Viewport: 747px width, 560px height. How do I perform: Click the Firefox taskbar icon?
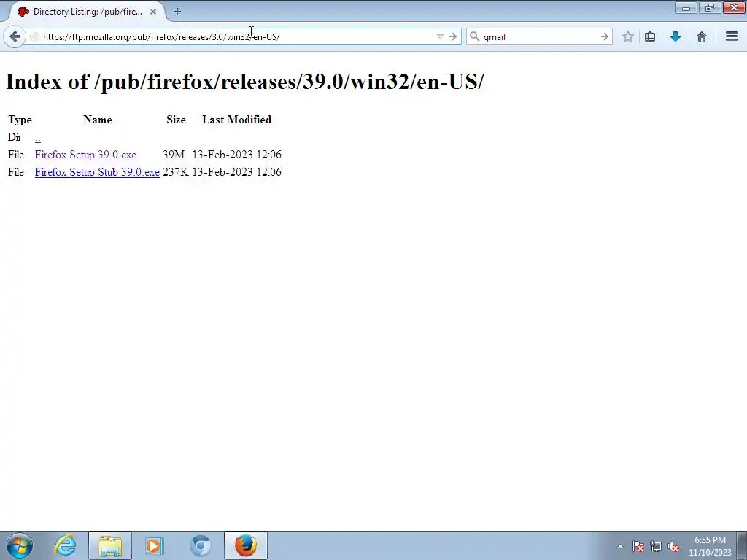(x=246, y=545)
